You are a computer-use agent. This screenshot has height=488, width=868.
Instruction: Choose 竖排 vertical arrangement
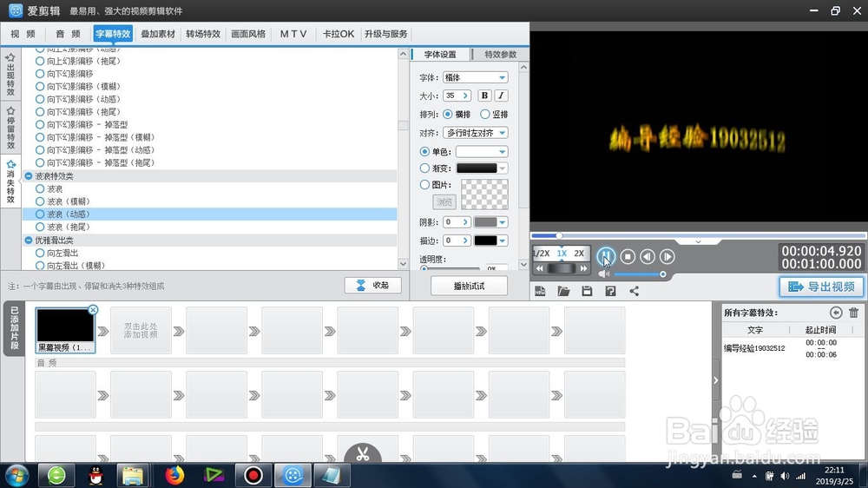[x=485, y=114]
